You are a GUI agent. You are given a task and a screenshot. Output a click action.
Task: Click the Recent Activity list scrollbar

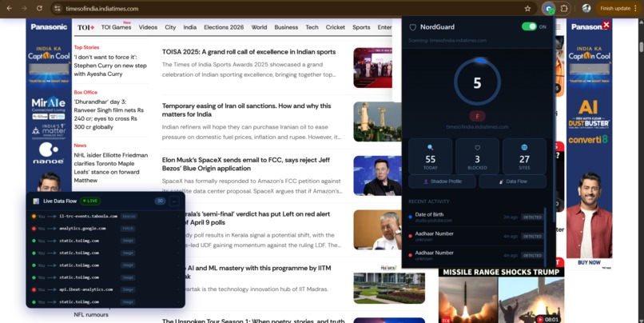pyautogui.click(x=545, y=237)
